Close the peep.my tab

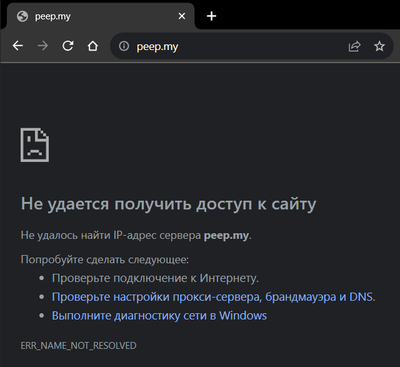click(x=182, y=16)
